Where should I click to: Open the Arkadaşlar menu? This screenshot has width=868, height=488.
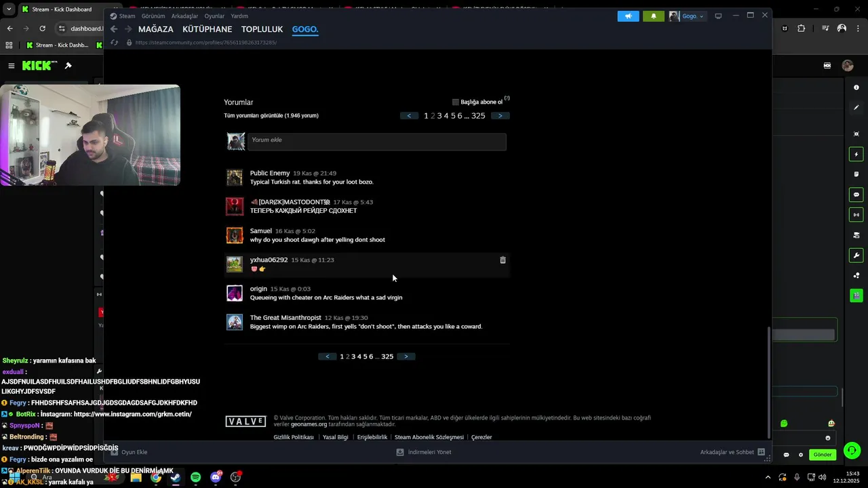pyautogui.click(x=185, y=16)
